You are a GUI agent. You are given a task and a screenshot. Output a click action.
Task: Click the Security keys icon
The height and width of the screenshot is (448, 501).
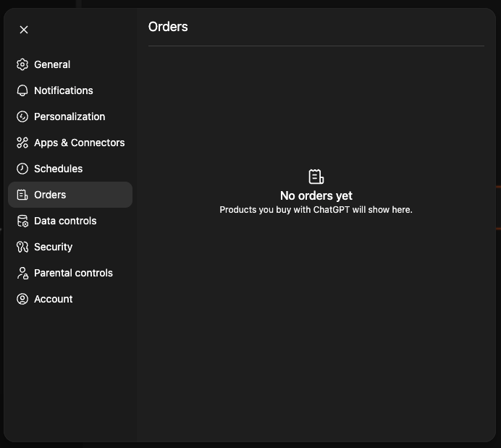[22, 247]
